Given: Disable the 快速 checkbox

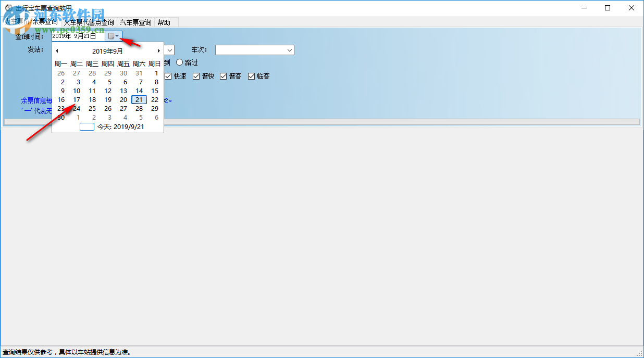Looking at the screenshot, I should tap(168, 75).
